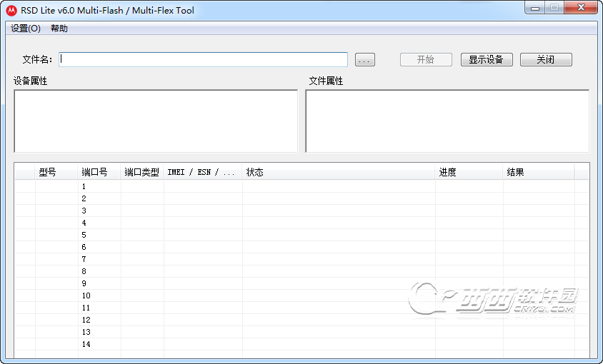Click the 结果 column header
603x364 pixels.
click(x=539, y=172)
